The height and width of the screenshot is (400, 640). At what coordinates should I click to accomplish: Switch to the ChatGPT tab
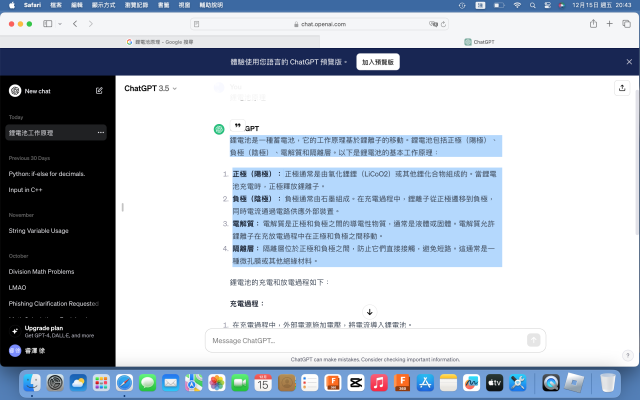(x=479, y=42)
